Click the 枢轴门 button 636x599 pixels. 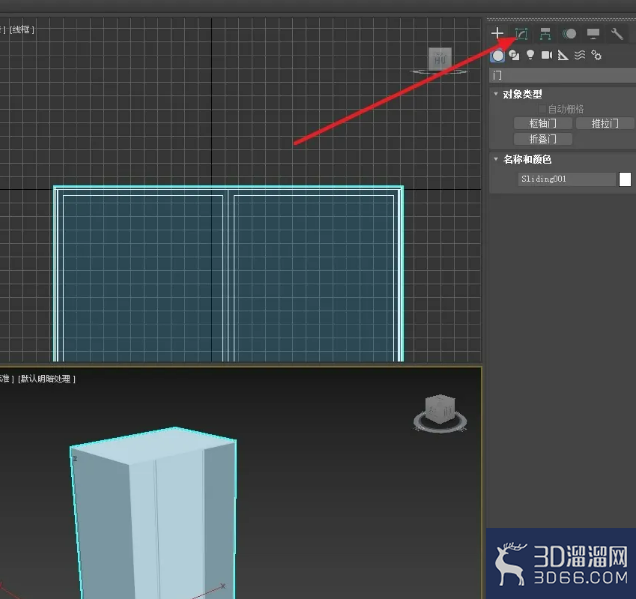[543, 123]
